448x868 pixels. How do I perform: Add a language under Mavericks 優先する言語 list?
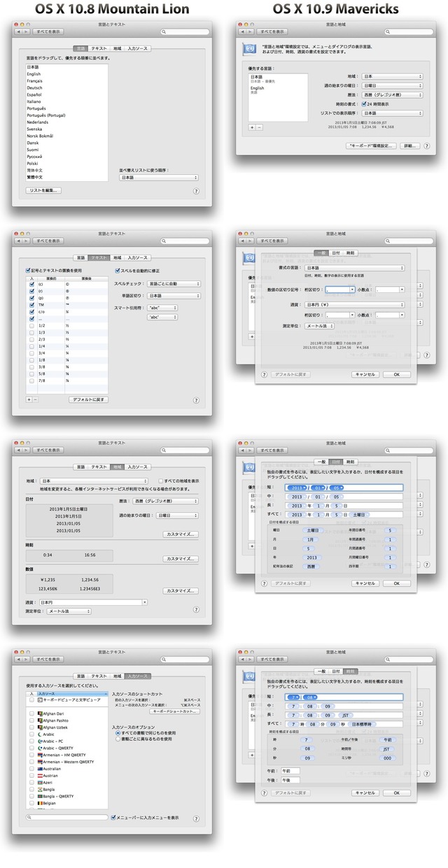pos(252,127)
